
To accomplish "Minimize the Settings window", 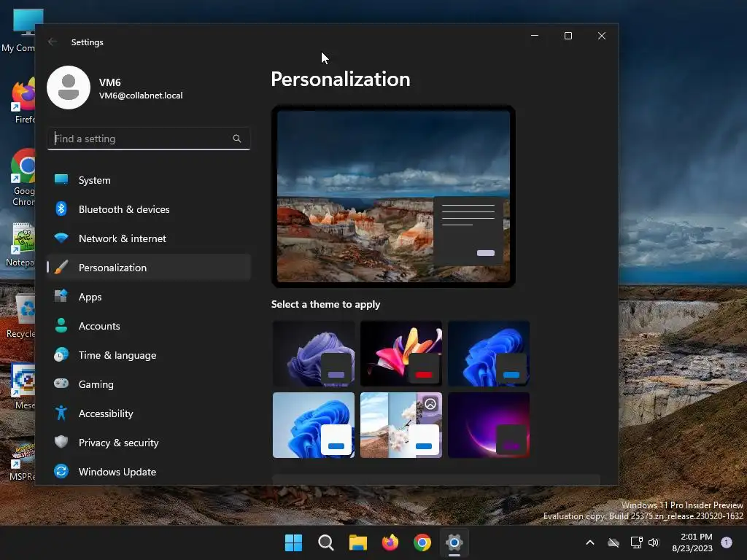I will 535,36.
